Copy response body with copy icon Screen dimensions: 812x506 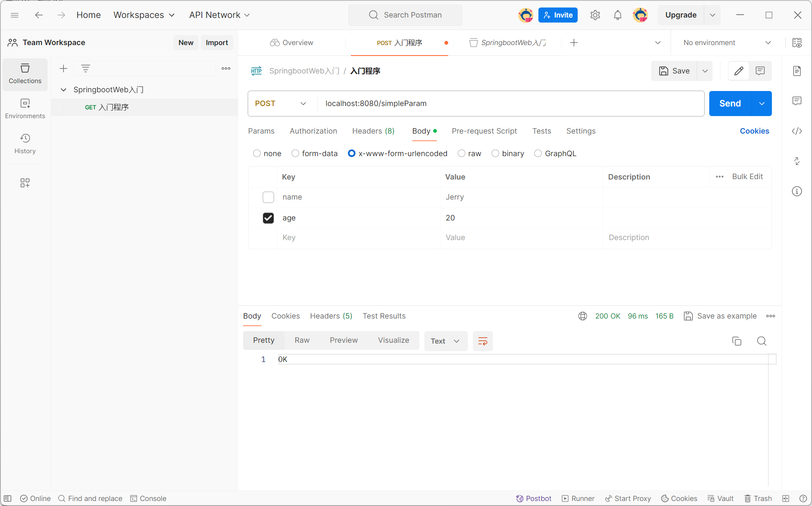(737, 341)
